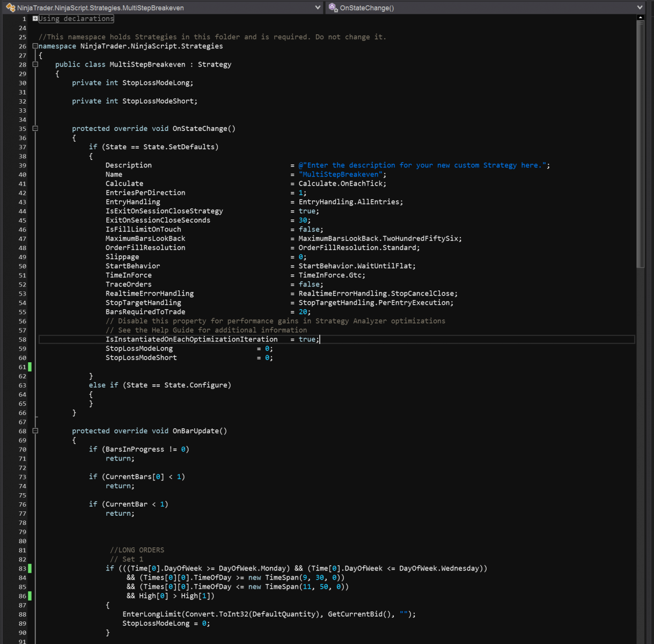Click the word EnterLongLimit on line 88
The image size is (654, 644).
point(150,614)
